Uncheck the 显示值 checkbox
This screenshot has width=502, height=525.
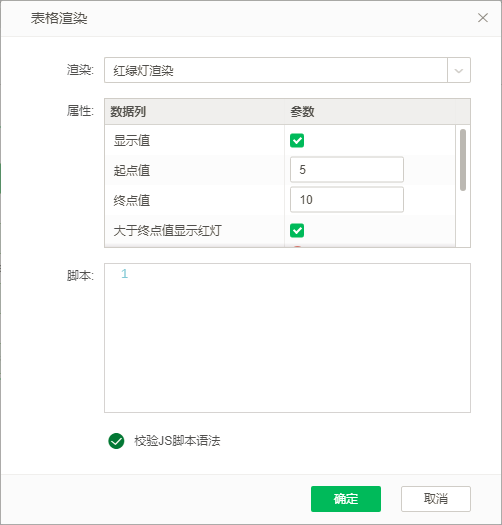click(x=297, y=140)
